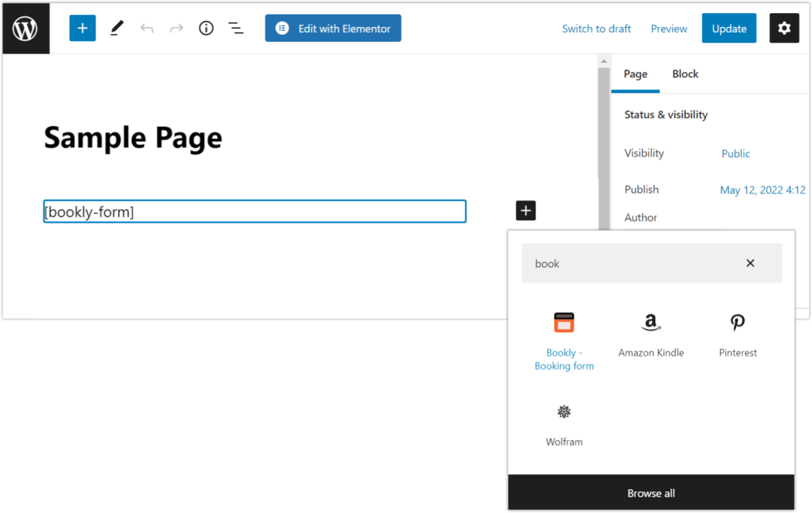This screenshot has width=812, height=513.
Task: Select the pencil Tools icon
Action: pyautogui.click(x=117, y=28)
